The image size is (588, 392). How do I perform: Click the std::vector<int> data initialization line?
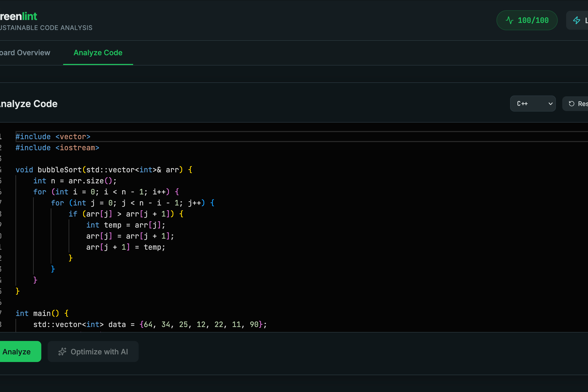pyautogui.click(x=150, y=324)
